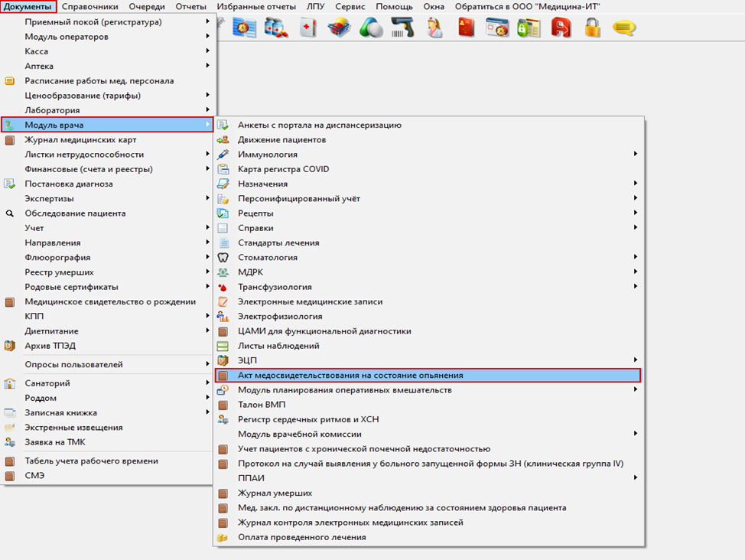Click the barcode scanner toolbar icon

[x=402, y=28]
